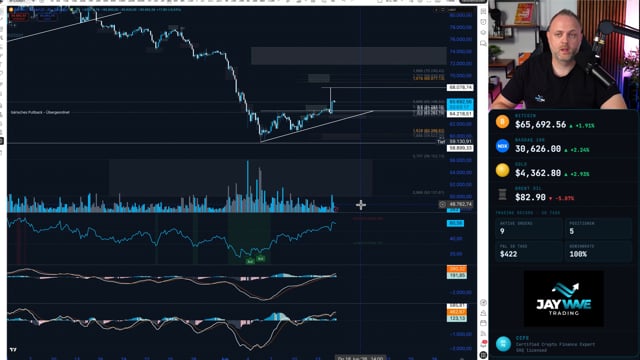
Task: Click the red Sell price button
Action: (x=19, y=17)
